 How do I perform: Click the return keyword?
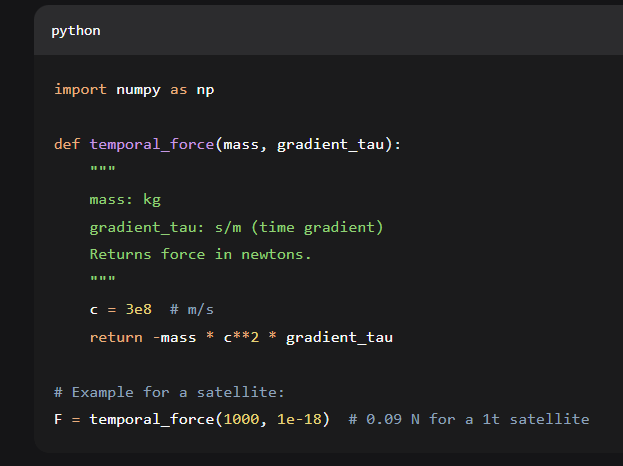click(x=116, y=337)
